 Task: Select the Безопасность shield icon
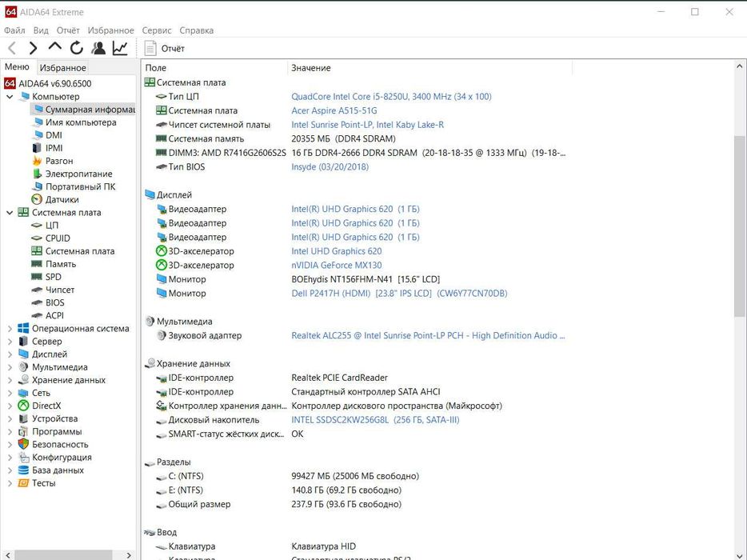pyautogui.click(x=23, y=444)
